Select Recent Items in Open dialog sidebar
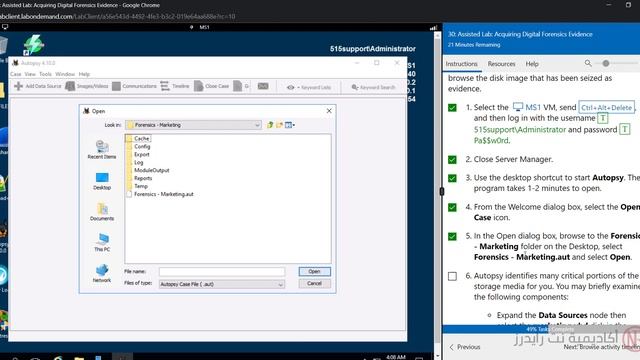The width and height of the screenshot is (640, 360). click(x=102, y=149)
